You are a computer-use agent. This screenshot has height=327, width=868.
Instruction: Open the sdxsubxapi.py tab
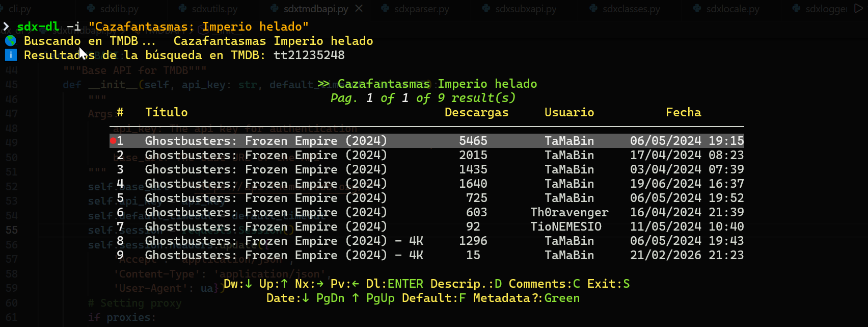click(520, 9)
